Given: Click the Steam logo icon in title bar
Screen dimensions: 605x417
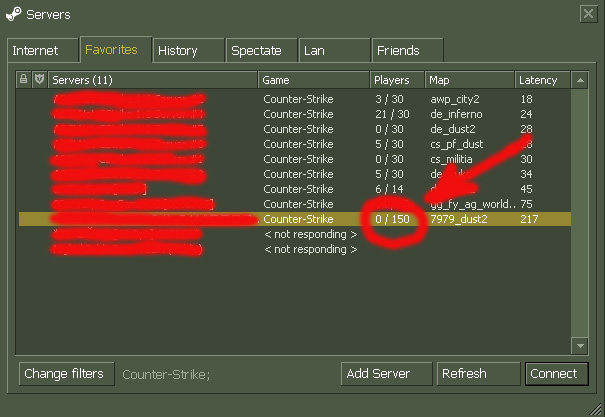Looking at the screenshot, I should click(14, 14).
